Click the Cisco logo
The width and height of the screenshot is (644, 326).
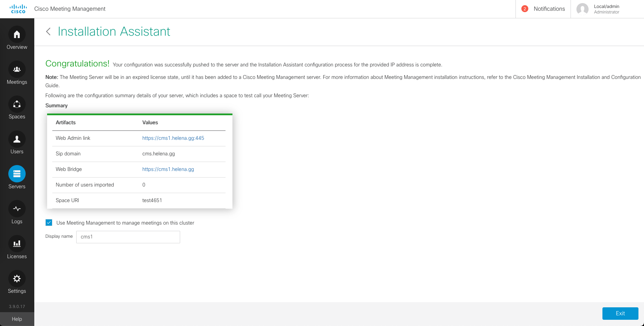point(18,9)
